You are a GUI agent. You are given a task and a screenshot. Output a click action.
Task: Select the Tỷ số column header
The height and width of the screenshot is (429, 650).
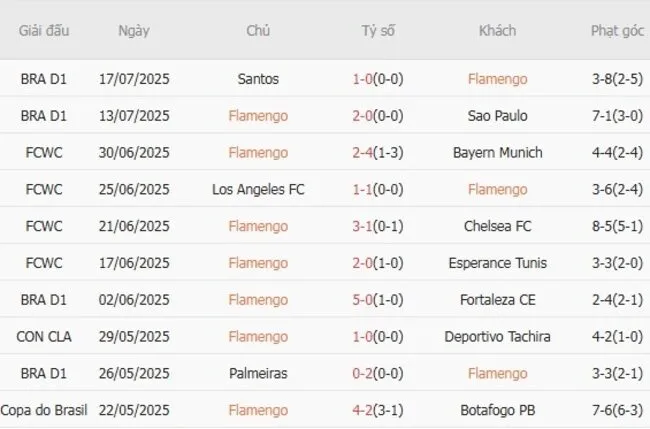tap(378, 31)
